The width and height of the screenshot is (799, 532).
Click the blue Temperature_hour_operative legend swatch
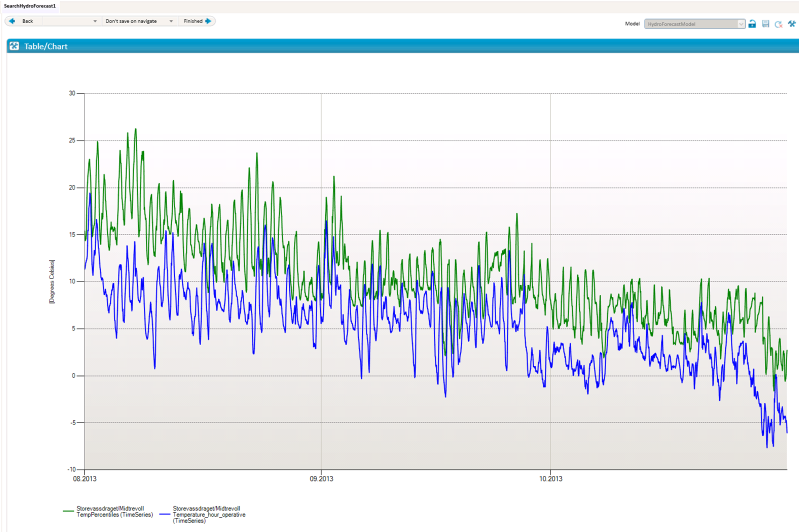coord(164,511)
